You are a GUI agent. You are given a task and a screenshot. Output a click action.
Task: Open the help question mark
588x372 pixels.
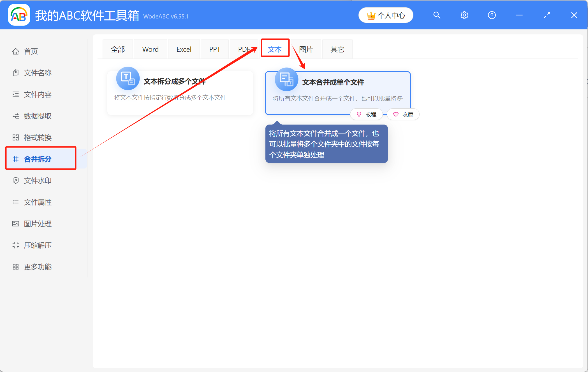click(x=492, y=15)
